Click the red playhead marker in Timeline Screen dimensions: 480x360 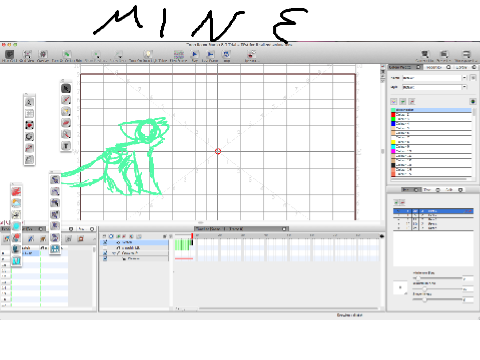[192, 236]
